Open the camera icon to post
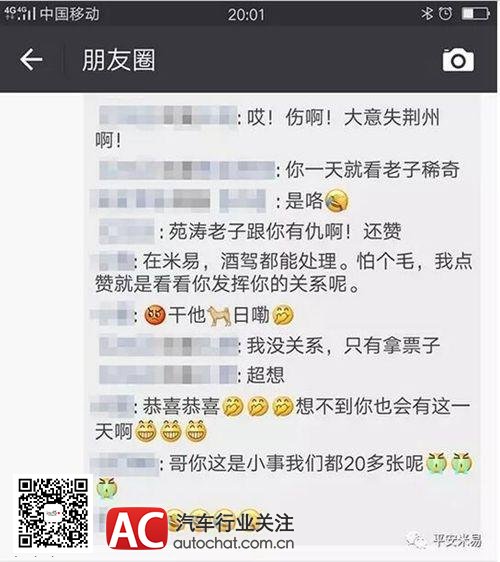The height and width of the screenshot is (562, 500). 458,60
